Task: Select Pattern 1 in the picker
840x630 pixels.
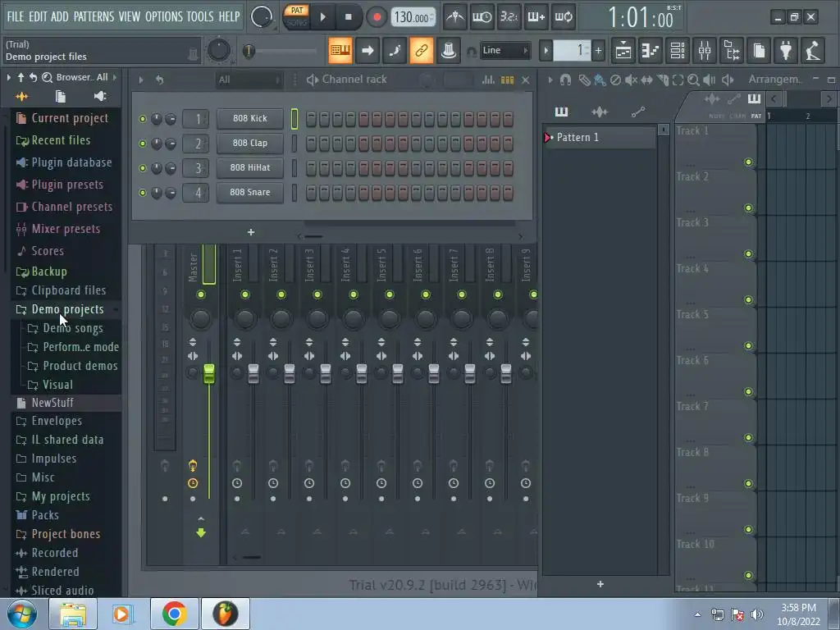Action: (x=599, y=138)
